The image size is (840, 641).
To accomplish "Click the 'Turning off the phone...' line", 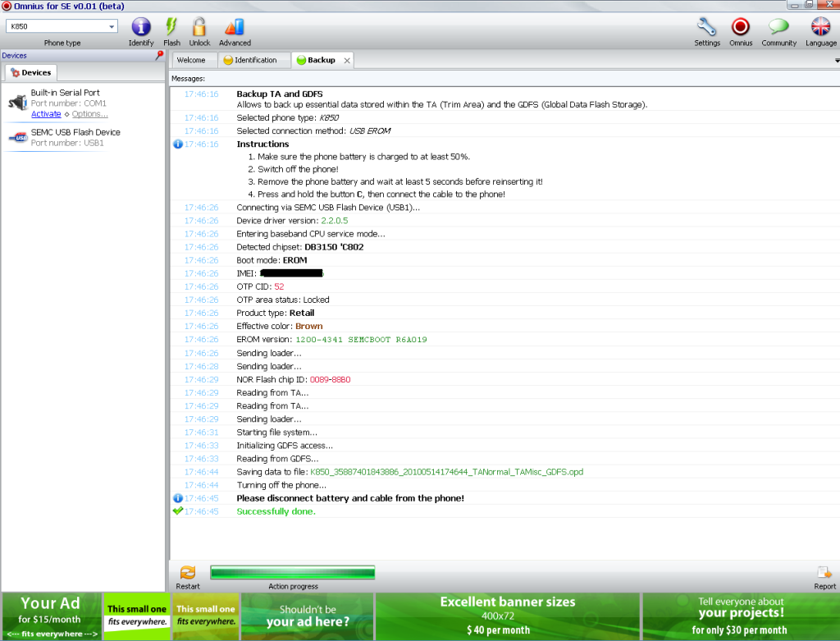I will 281,485.
